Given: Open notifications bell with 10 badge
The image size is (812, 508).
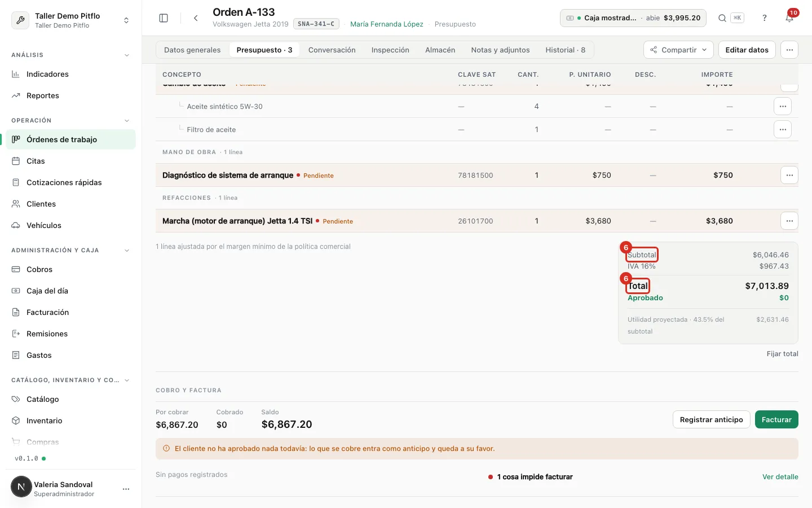Looking at the screenshot, I should pyautogui.click(x=789, y=18).
